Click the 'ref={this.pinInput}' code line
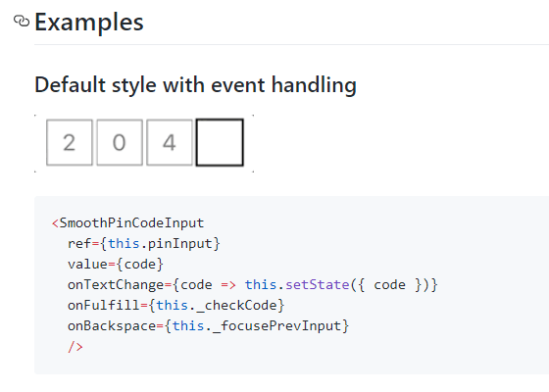The width and height of the screenshot is (549, 392). (x=144, y=244)
